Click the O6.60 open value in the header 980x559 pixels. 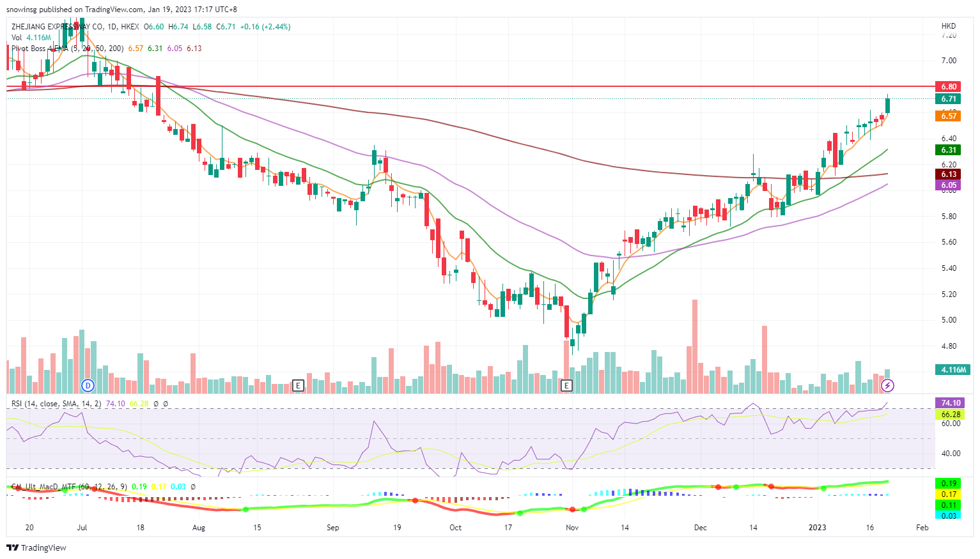(153, 27)
